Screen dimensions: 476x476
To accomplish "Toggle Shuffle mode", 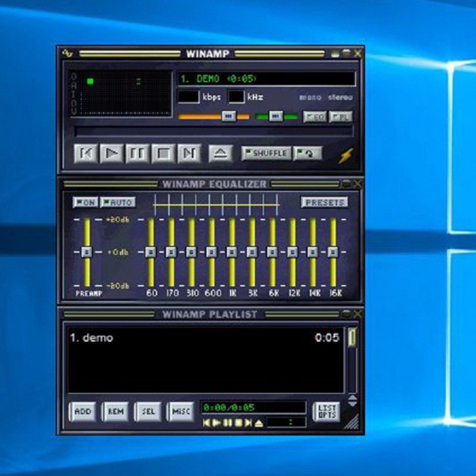I will tap(267, 153).
